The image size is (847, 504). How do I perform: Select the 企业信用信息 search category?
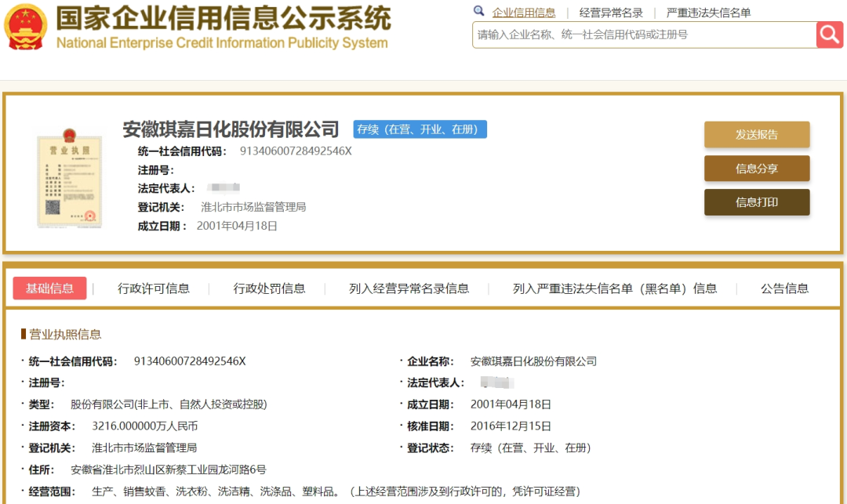tap(524, 13)
